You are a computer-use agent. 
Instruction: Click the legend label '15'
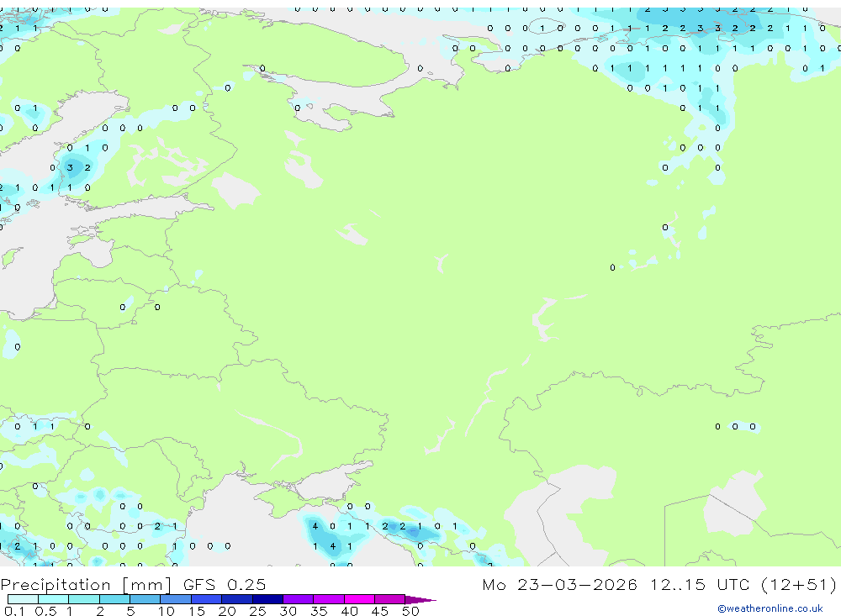pyautogui.click(x=197, y=611)
